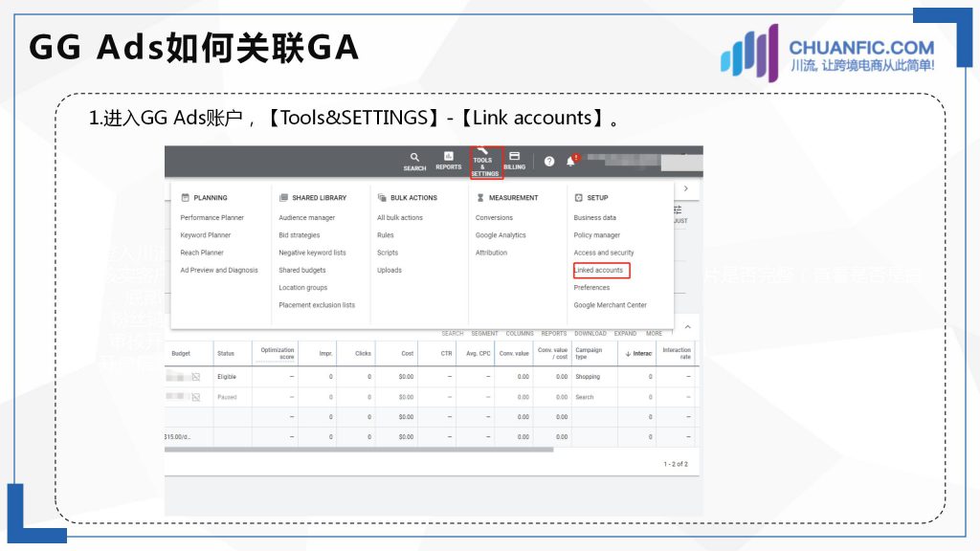Open Preferences under Setup
Viewport: 980px width, 551px height.
point(591,287)
